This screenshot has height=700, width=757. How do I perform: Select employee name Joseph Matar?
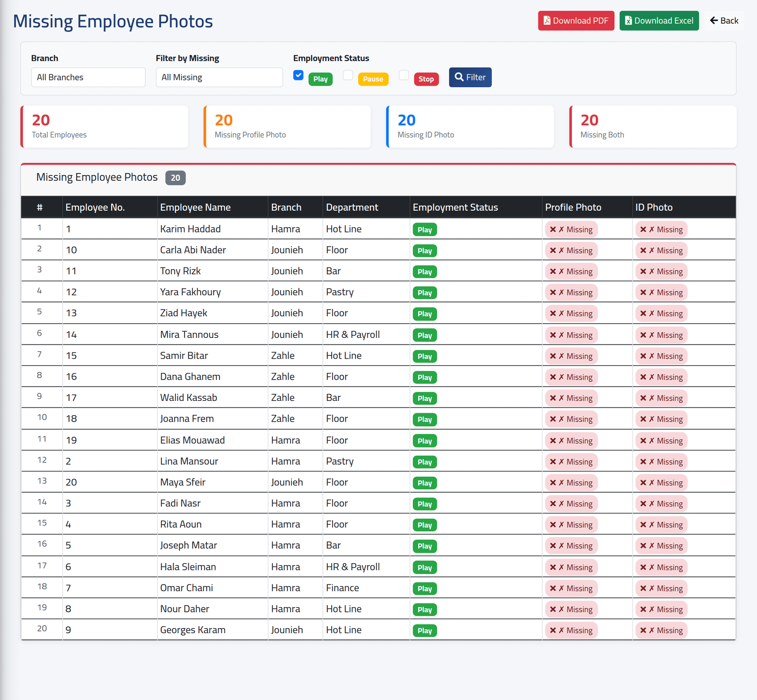188,545
